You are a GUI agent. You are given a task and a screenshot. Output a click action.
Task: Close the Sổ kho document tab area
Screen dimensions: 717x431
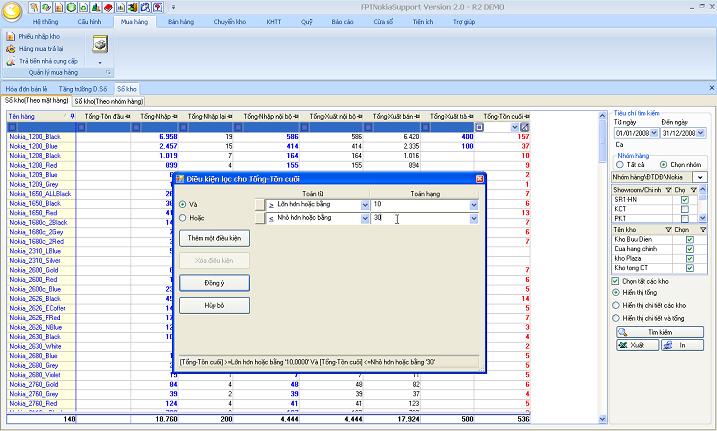tap(712, 88)
